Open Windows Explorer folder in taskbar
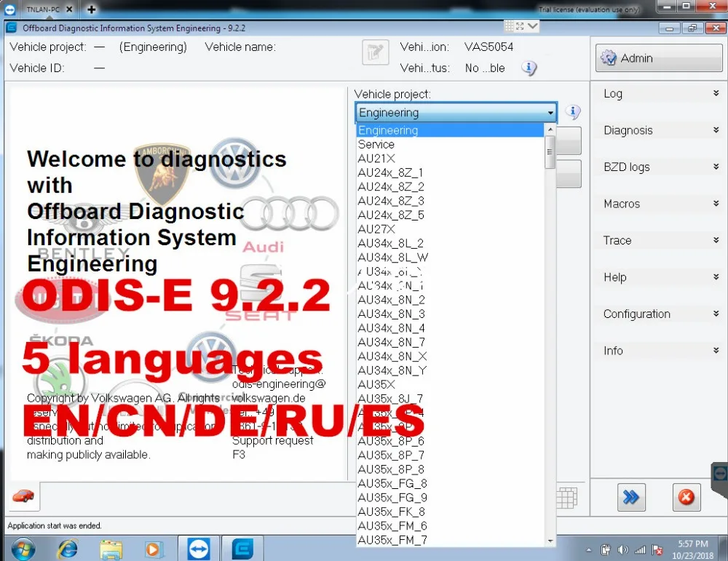 coord(111,550)
